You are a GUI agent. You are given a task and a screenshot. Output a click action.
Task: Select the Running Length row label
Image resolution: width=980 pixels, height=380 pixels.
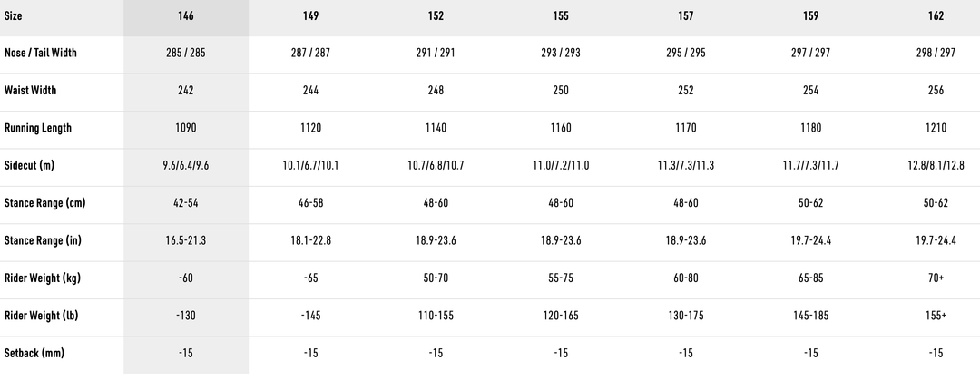click(38, 128)
